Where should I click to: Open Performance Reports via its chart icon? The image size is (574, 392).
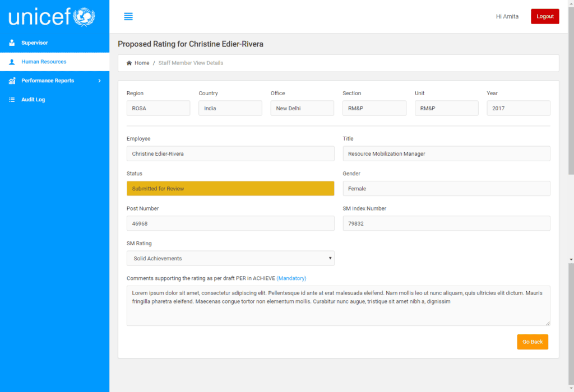12,80
